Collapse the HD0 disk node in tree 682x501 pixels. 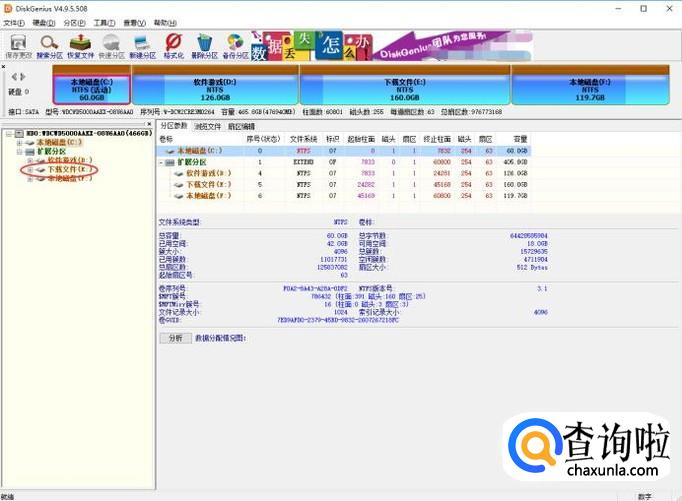pos(9,134)
